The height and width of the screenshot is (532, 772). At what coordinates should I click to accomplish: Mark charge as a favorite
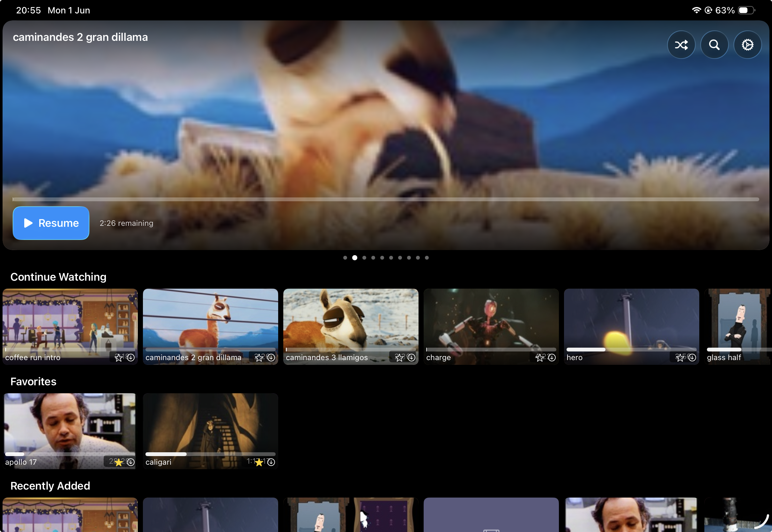540,358
